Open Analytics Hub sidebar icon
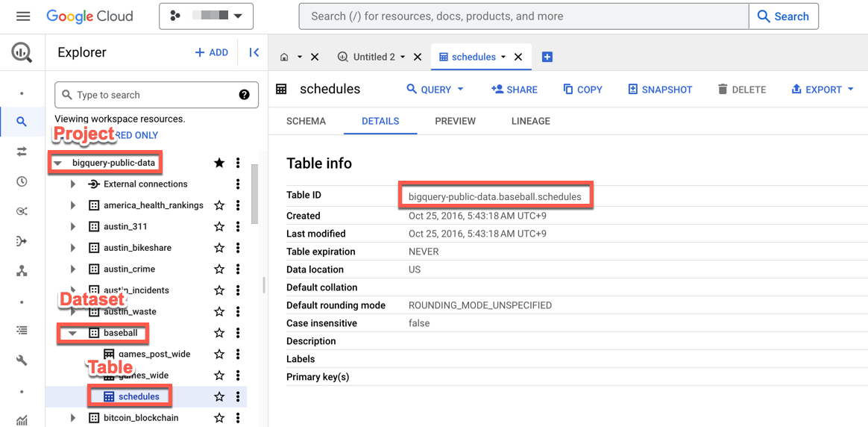The image size is (868, 427). (22, 211)
